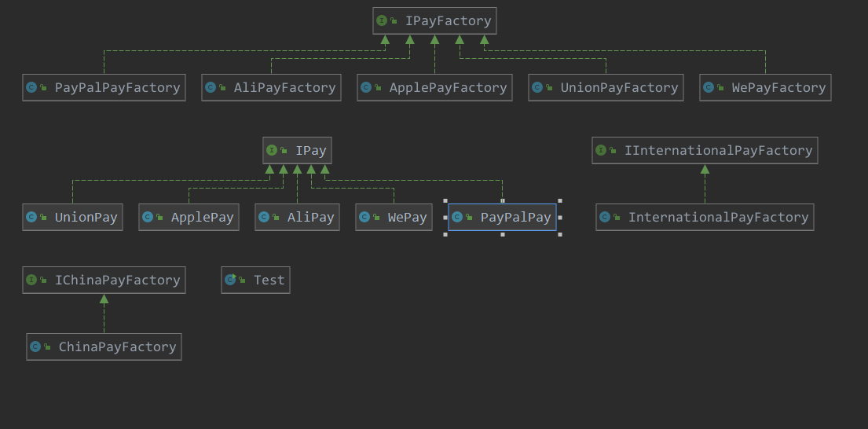Screen dimensions: 868x429
Task: Select the UnionPayFactory class node
Action: tap(606, 88)
